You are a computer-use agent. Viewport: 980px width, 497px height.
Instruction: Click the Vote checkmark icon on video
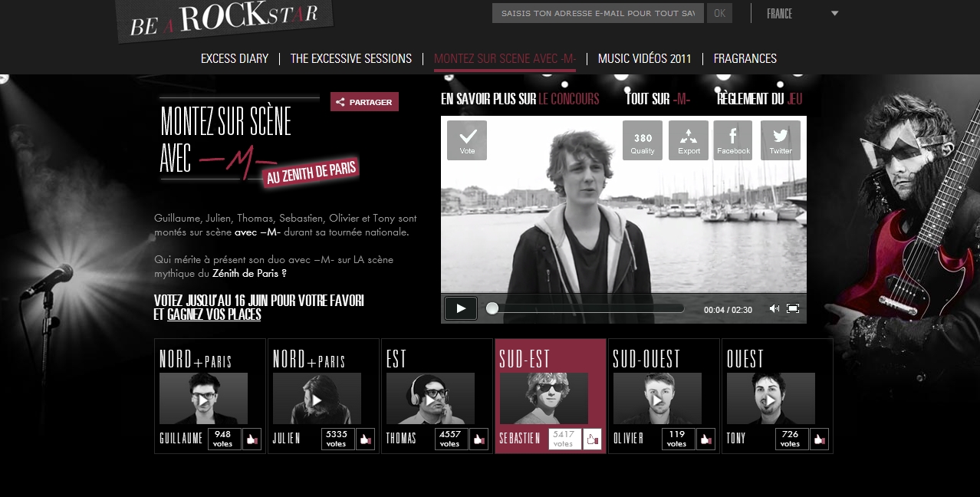[x=467, y=140]
